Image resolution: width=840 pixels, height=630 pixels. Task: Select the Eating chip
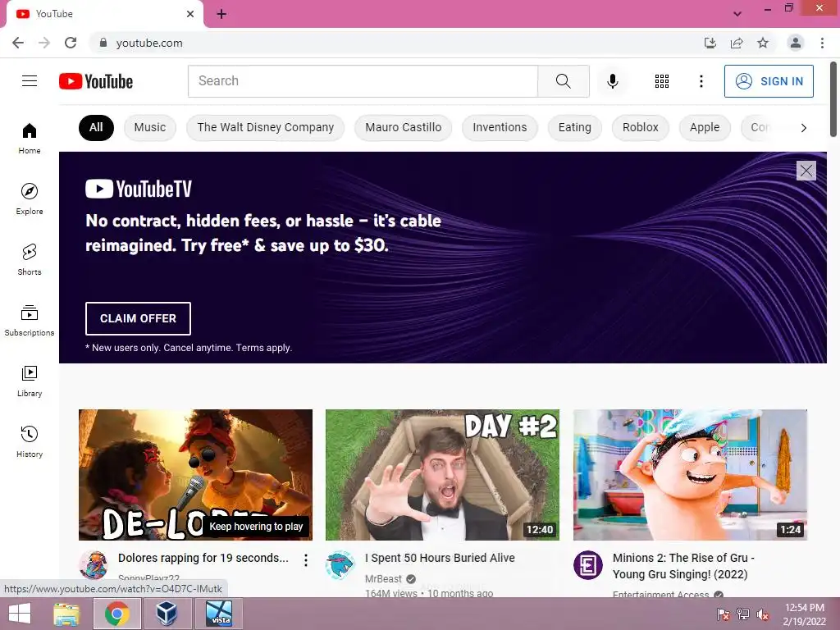coord(575,127)
